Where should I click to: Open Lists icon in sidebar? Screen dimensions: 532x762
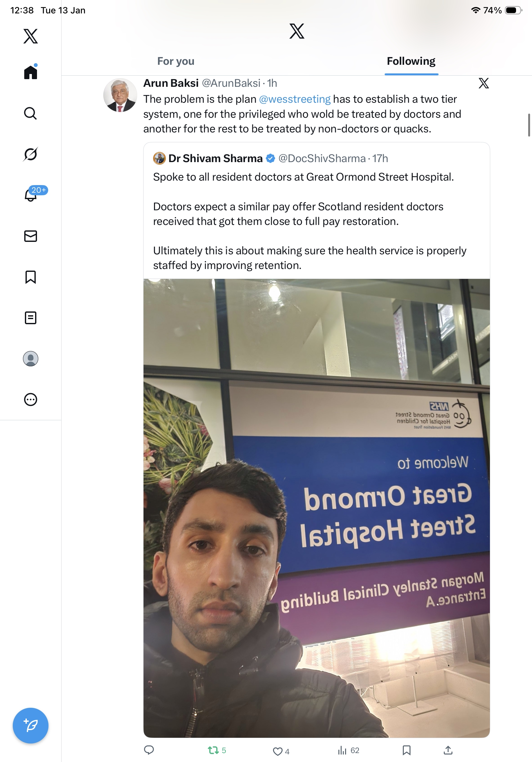(31, 317)
